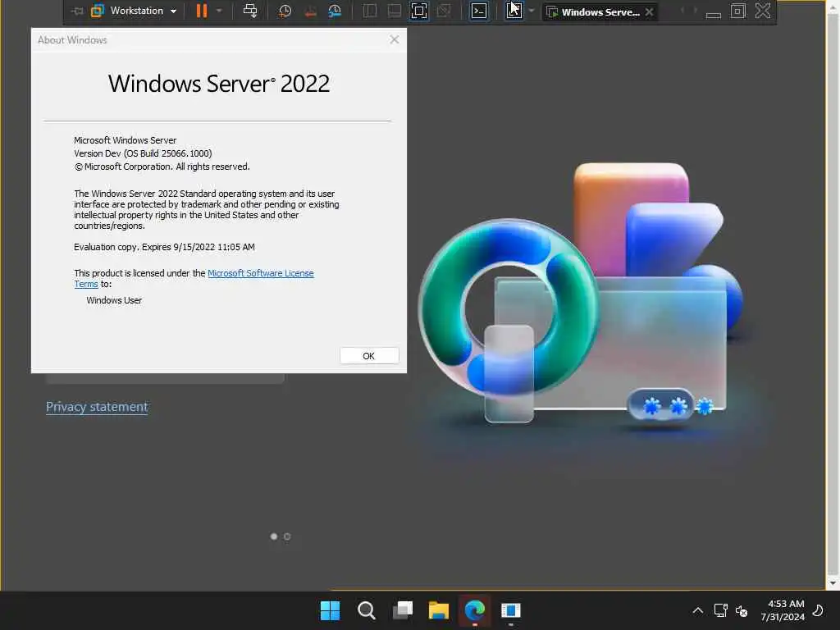Click the stretch guest display icon
The height and width of the screenshot is (630, 840).
pos(514,11)
